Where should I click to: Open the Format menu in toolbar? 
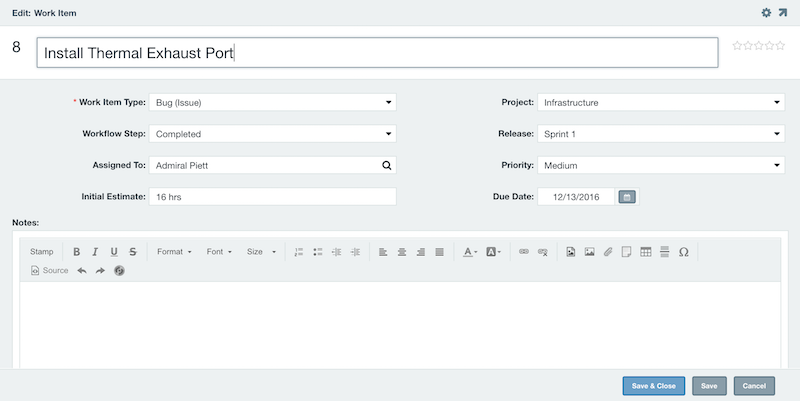tap(174, 252)
